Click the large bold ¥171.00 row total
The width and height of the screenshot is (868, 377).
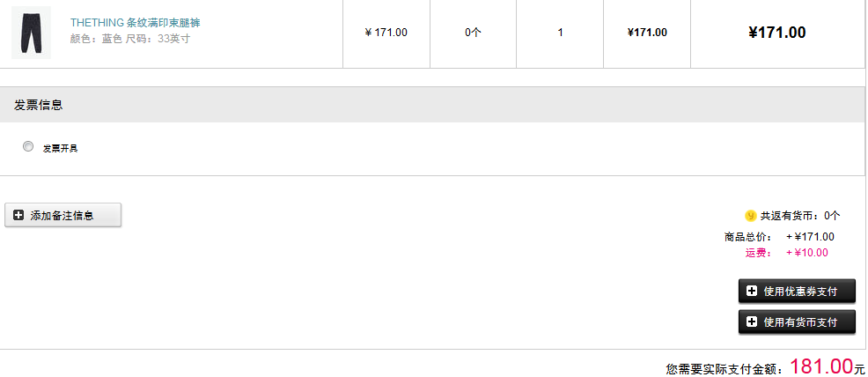tap(776, 33)
